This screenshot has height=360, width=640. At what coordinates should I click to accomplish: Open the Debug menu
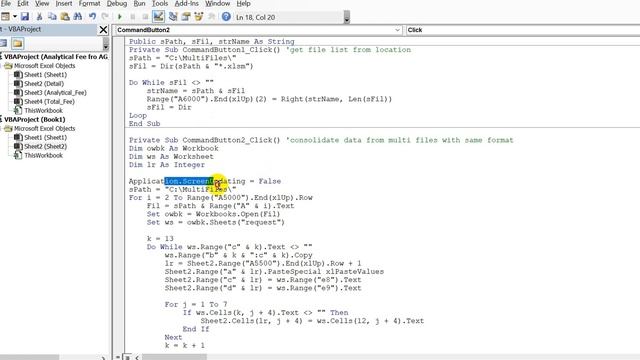[x=117, y=4]
